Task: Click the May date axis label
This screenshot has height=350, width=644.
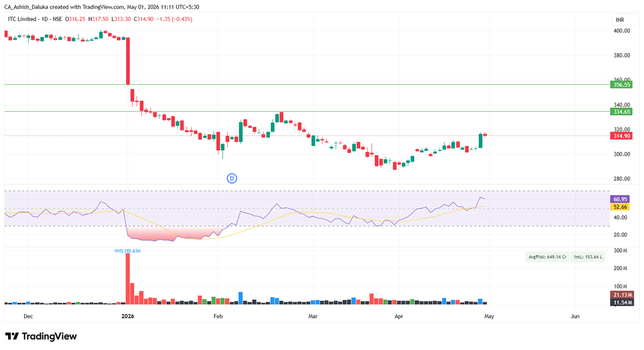Action: pyautogui.click(x=489, y=317)
